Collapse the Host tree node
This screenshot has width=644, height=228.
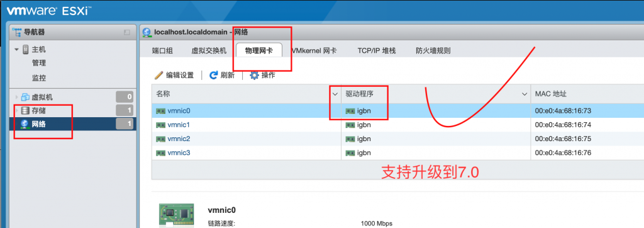17,50
